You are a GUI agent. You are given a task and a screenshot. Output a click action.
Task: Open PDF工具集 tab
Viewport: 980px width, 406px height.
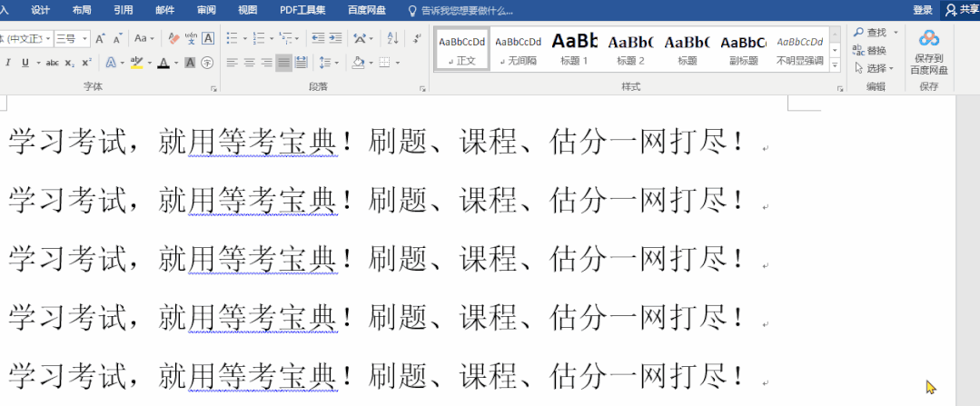[302, 10]
